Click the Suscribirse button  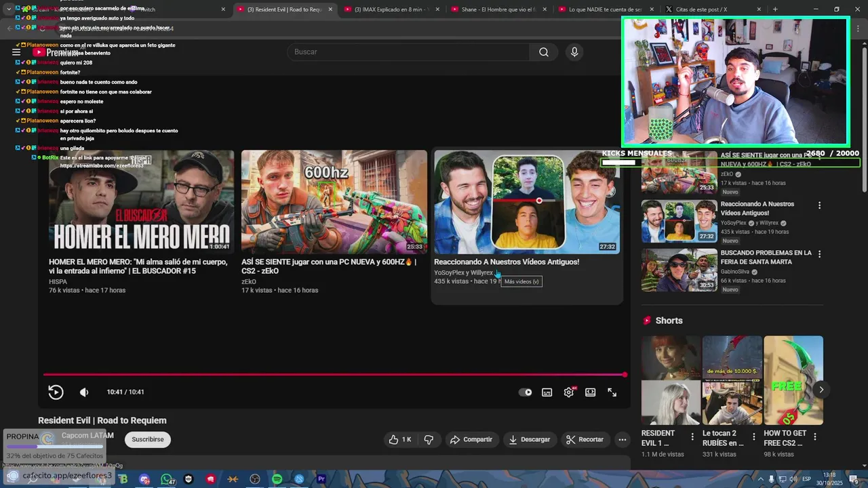pyautogui.click(x=148, y=439)
